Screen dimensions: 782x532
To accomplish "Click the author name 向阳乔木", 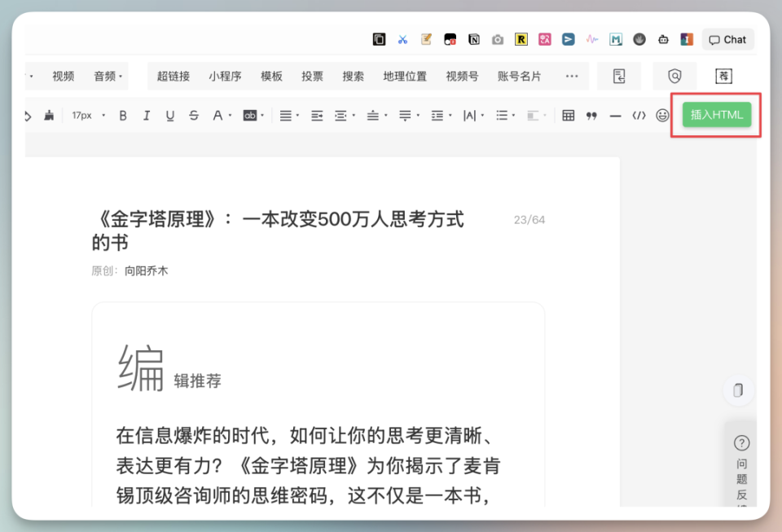I will 146,270.
